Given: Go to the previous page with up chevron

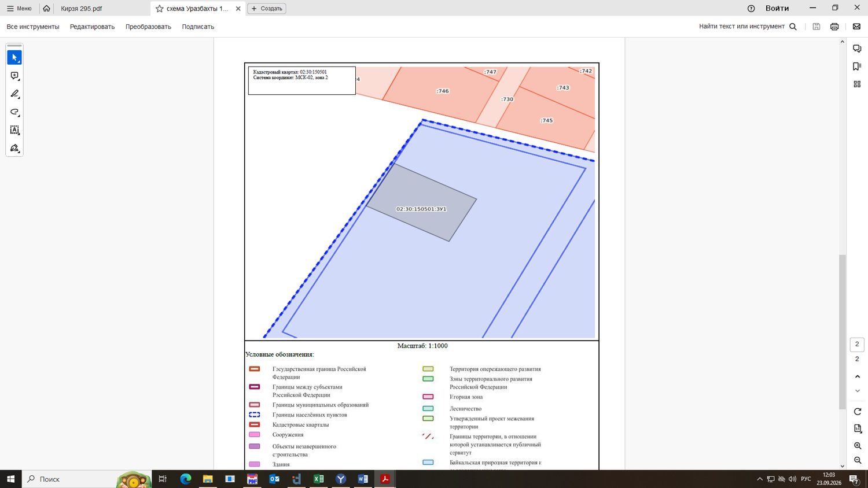Looking at the screenshot, I should [x=857, y=376].
